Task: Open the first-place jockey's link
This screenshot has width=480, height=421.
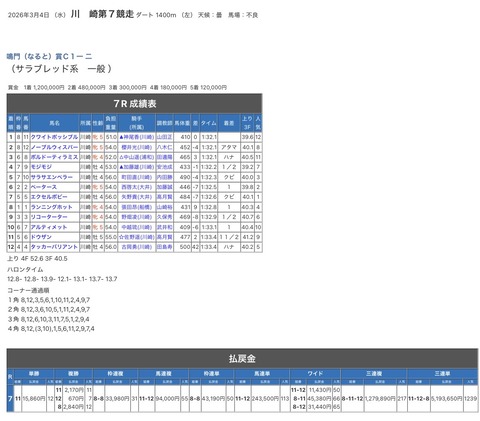Action: pos(137,137)
